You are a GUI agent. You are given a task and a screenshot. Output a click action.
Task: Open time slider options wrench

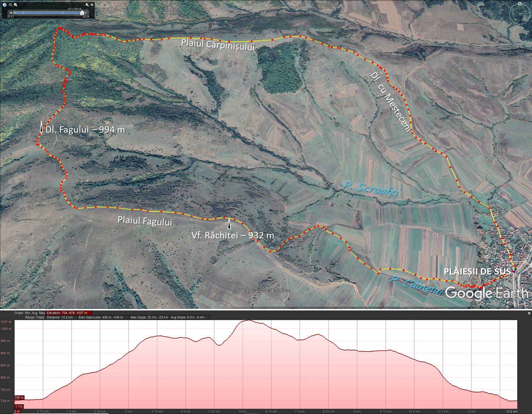[87, 5]
